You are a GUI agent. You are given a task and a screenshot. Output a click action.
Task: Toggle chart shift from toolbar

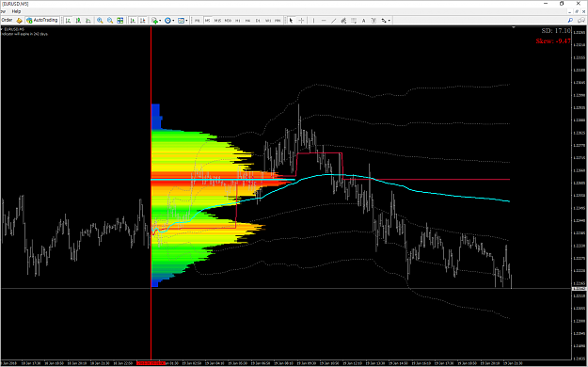tap(142, 21)
